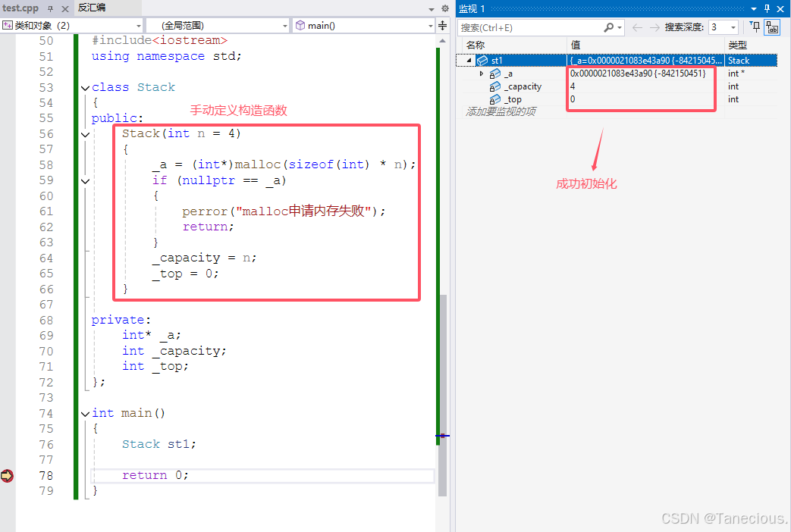
Task: Collapse the st1 watch entry
Action: click(469, 61)
